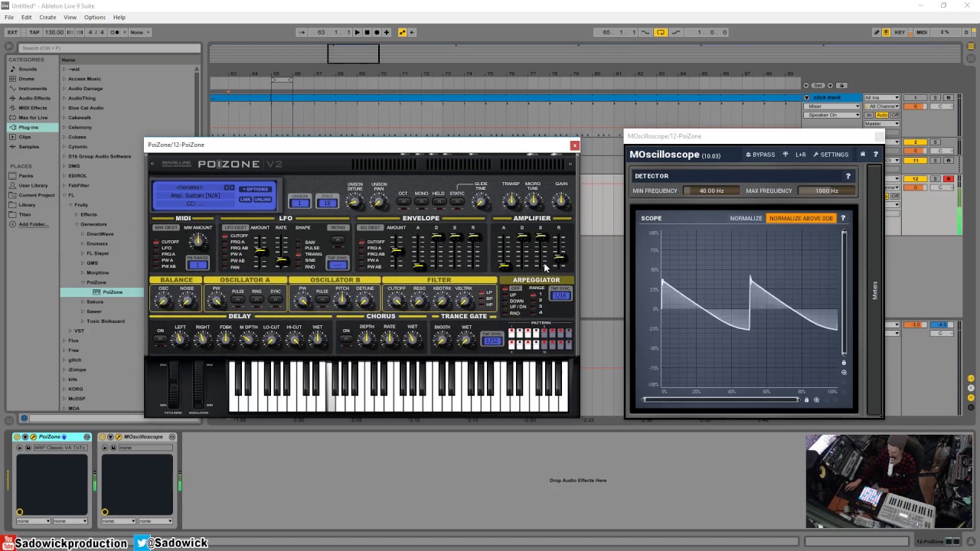Click the transport Play button
Screen dimensions: 980x551
tap(357, 32)
